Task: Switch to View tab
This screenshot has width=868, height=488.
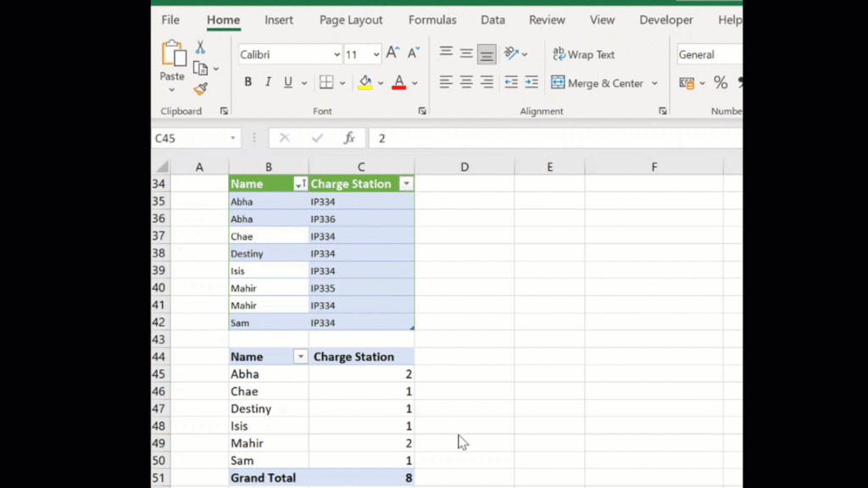Action: 602,20
